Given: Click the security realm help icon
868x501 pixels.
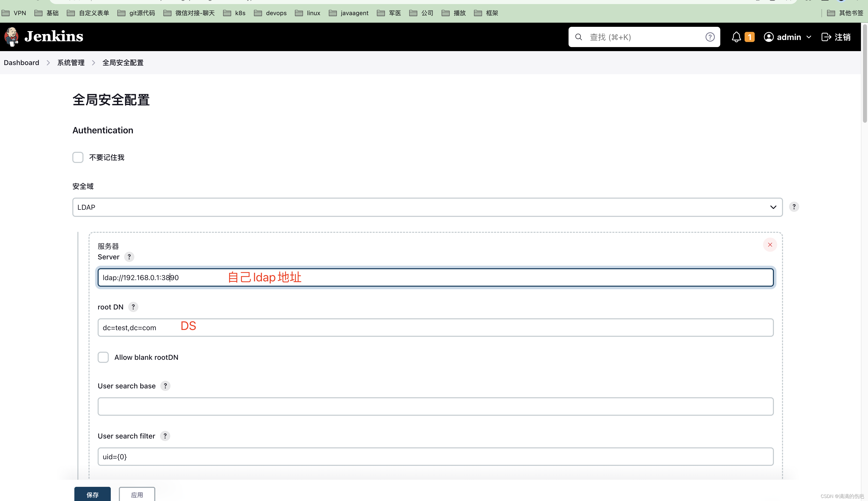Looking at the screenshot, I should 794,207.
